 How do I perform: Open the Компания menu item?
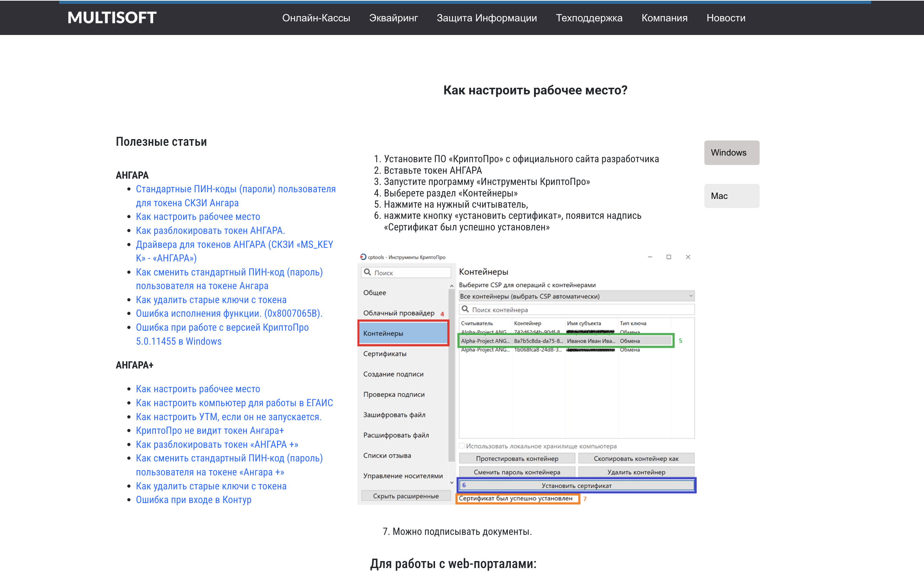664,18
